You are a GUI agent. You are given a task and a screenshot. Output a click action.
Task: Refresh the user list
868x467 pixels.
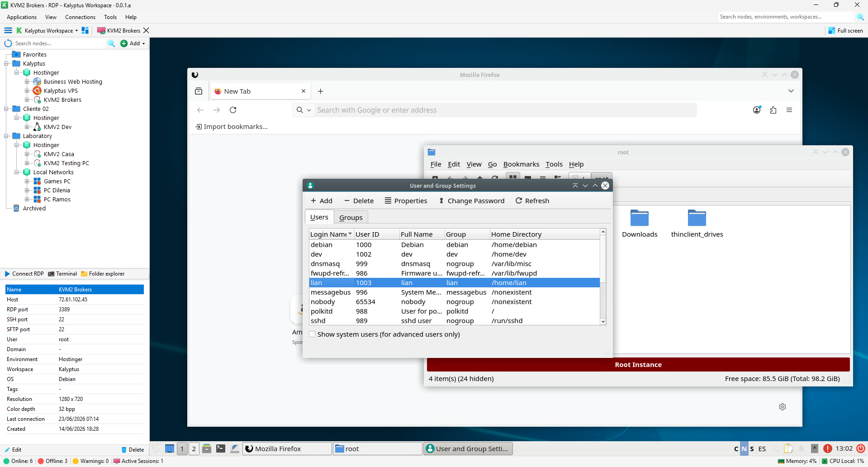tap(532, 200)
